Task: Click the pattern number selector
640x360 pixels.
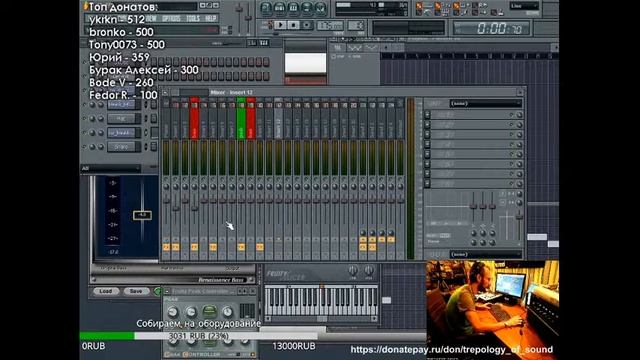Action: click(x=356, y=25)
